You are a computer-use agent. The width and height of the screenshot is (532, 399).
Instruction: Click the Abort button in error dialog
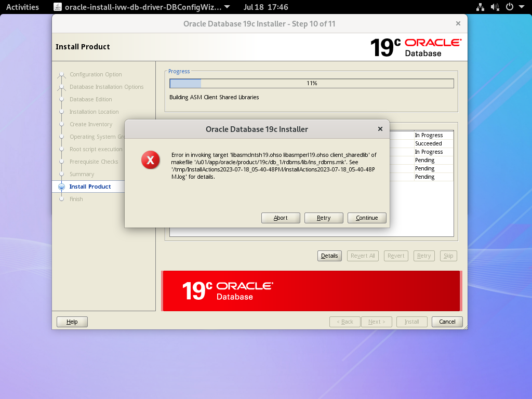[x=281, y=218]
